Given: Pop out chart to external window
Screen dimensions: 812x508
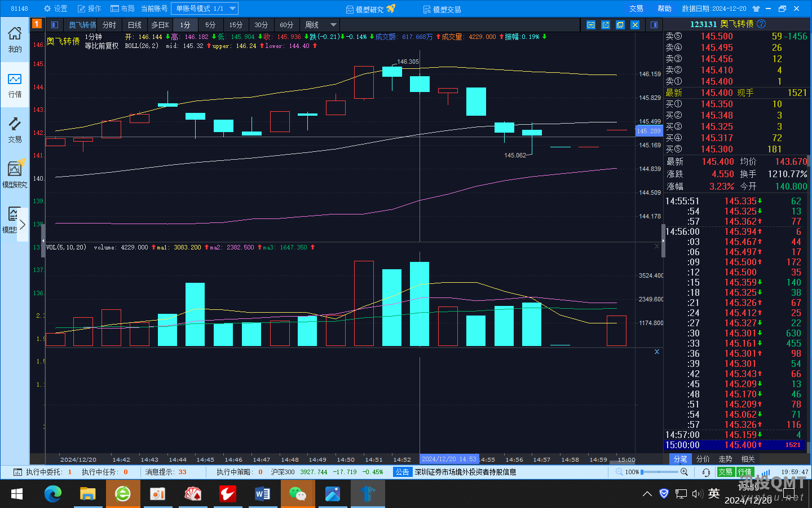Looking at the screenshot, I should [606, 25].
